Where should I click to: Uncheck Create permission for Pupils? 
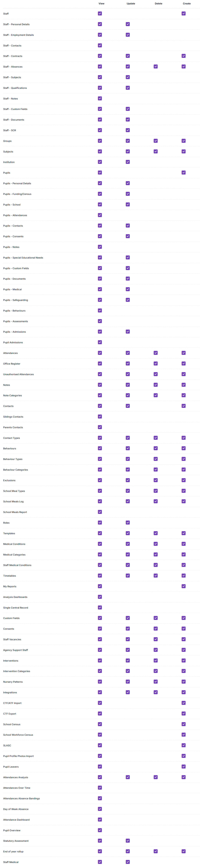tap(183, 173)
